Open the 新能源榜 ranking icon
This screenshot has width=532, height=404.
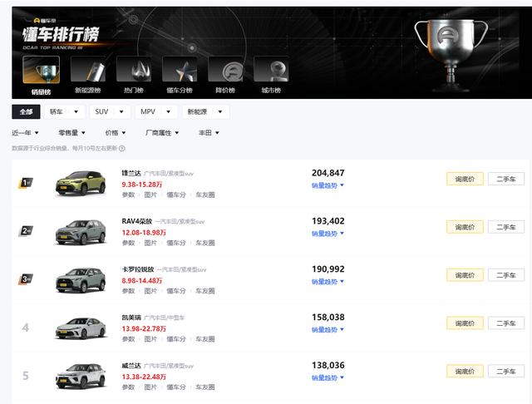(88, 70)
